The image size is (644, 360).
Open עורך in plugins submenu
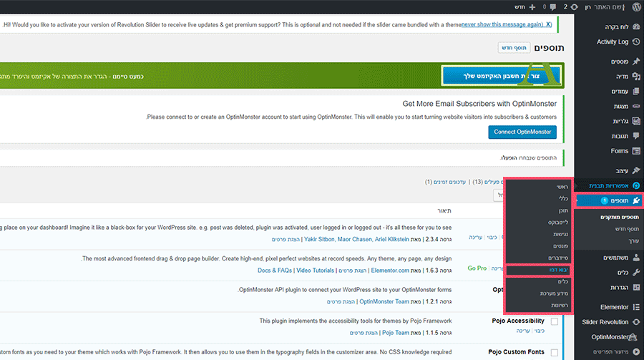pyautogui.click(x=634, y=240)
